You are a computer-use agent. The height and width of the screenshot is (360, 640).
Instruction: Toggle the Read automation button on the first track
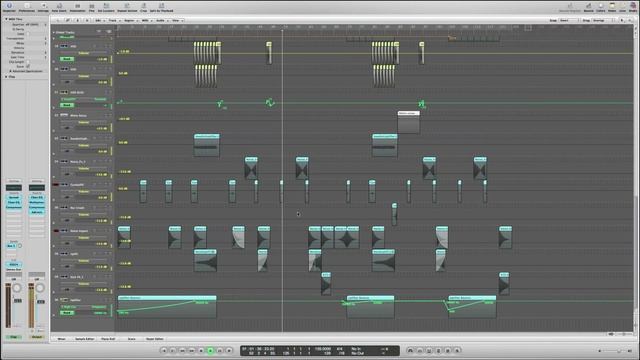[67, 59]
